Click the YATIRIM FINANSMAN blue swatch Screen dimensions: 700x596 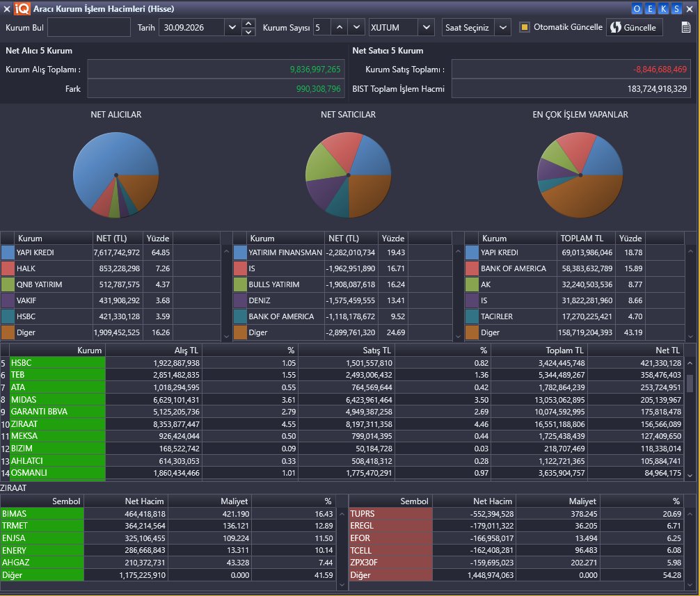[240, 252]
